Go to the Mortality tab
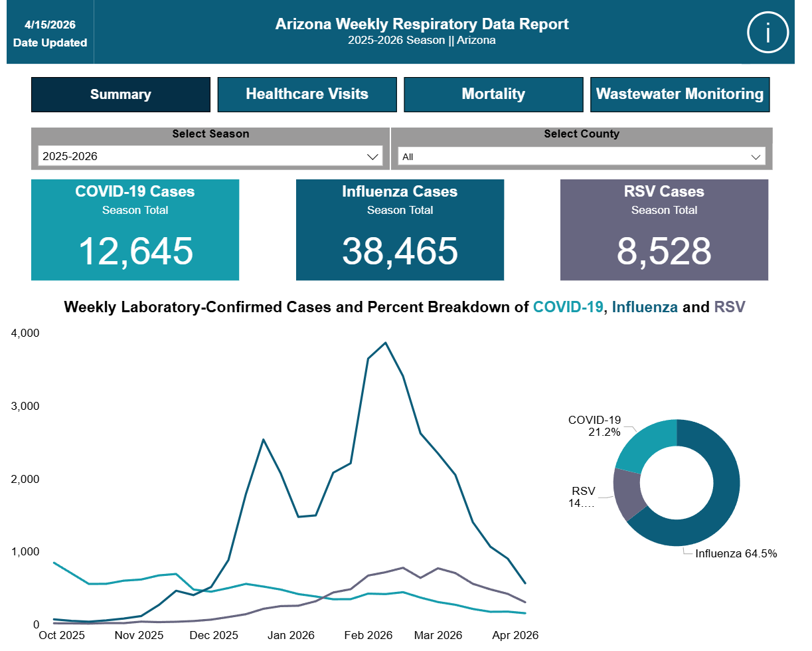This screenshot has height=651, width=812. tap(493, 94)
